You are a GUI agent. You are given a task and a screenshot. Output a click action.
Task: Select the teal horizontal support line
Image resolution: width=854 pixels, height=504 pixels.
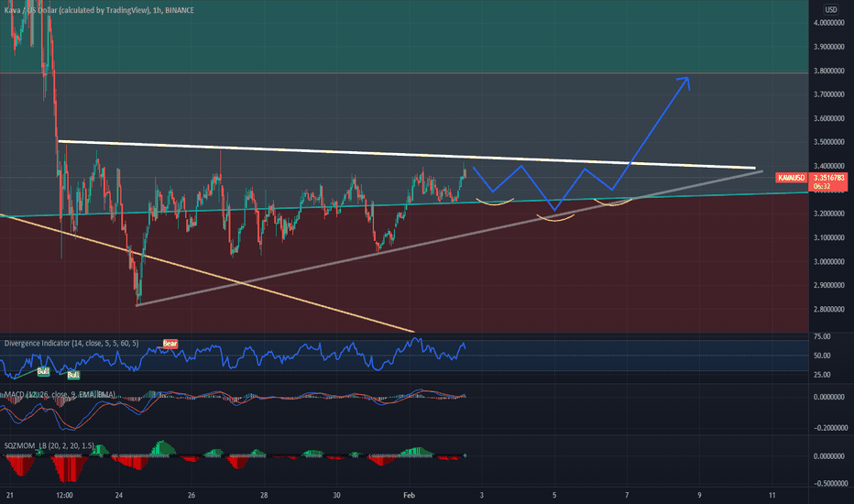click(x=404, y=204)
